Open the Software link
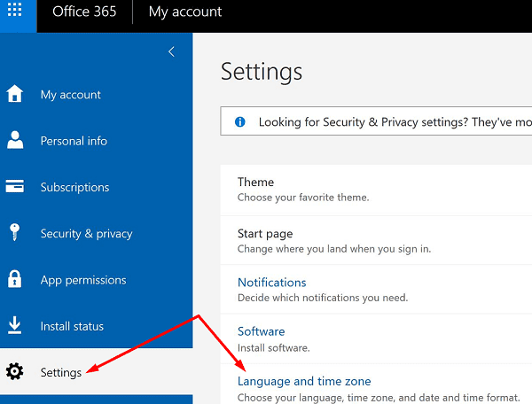This screenshot has width=532, height=404. (x=261, y=331)
